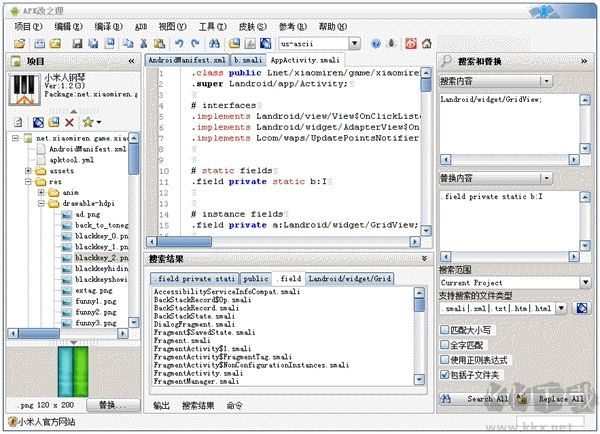Expand the anim folder node

click(x=41, y=193)
